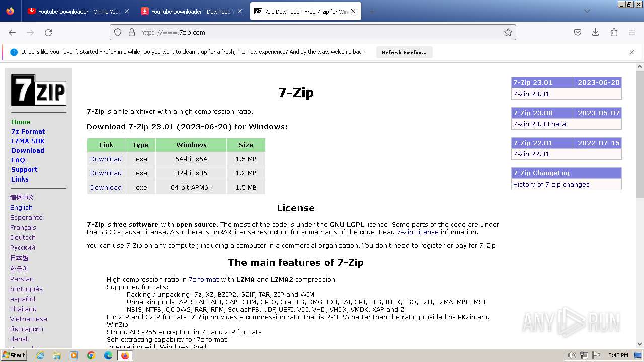Open the volume icon in system tray
644x362 pixels.
point(572,355)
